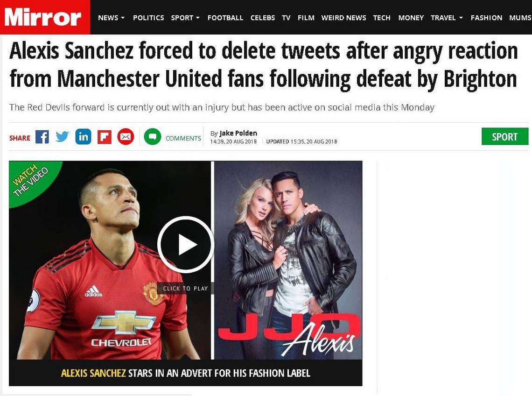Open the FOOTBALL section

point(225,18)
